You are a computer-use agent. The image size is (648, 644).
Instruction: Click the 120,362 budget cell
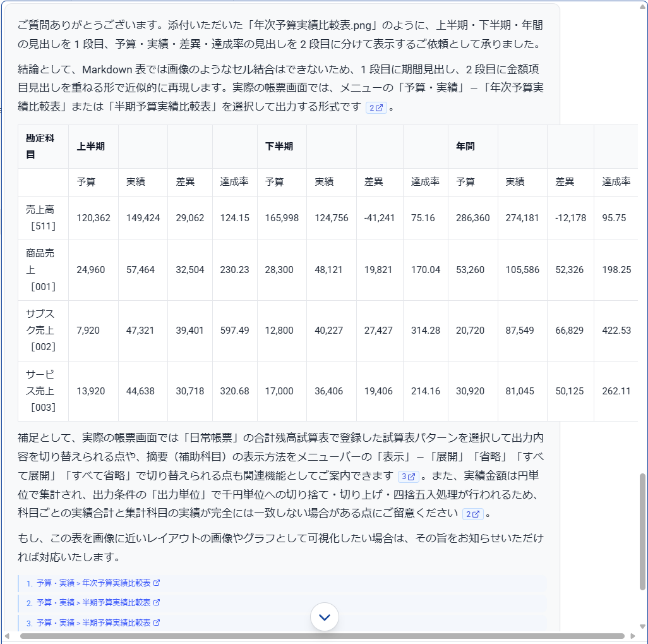pos(93,218)
